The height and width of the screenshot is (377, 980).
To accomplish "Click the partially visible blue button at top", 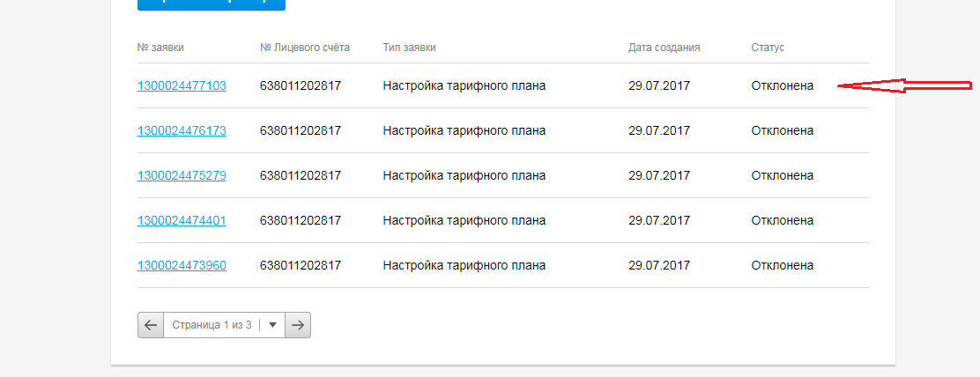I will tap(212, 4).
